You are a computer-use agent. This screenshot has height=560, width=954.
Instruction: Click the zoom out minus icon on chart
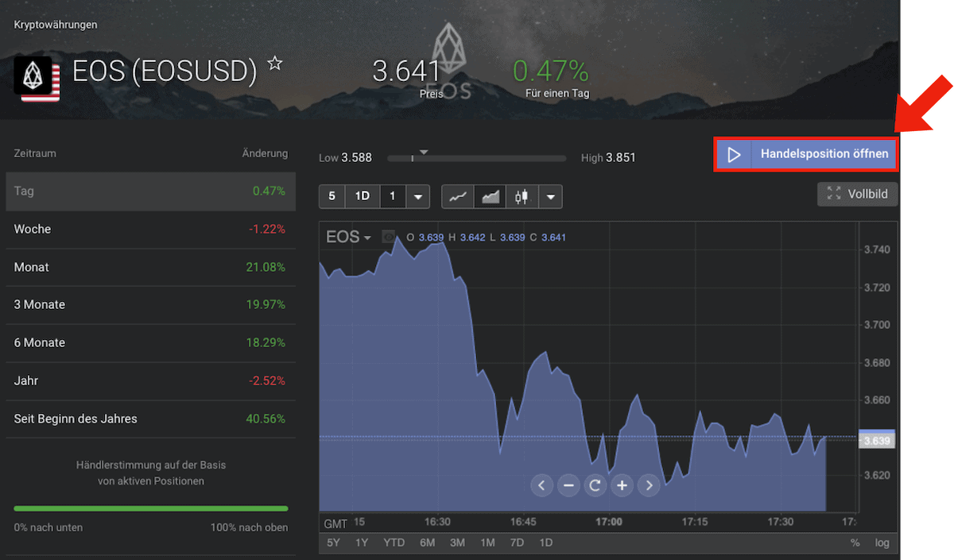click(568, 485)
